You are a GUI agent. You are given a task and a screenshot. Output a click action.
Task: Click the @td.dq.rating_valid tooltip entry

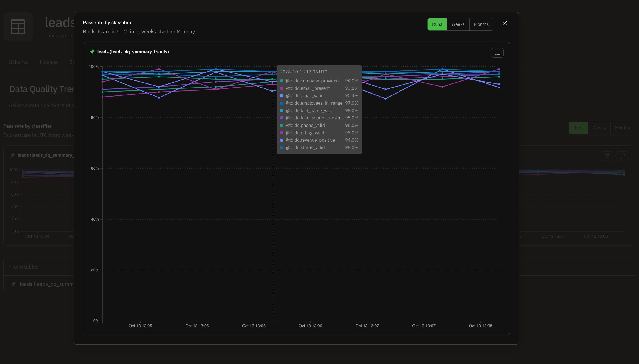319,133
